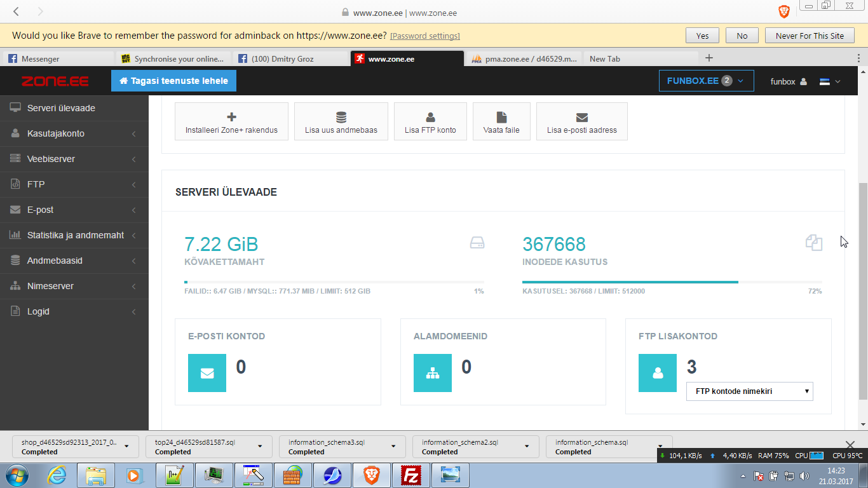Open FileZilla from the taskbar
Screen dimensions: 868x488
tap(412, 475)
